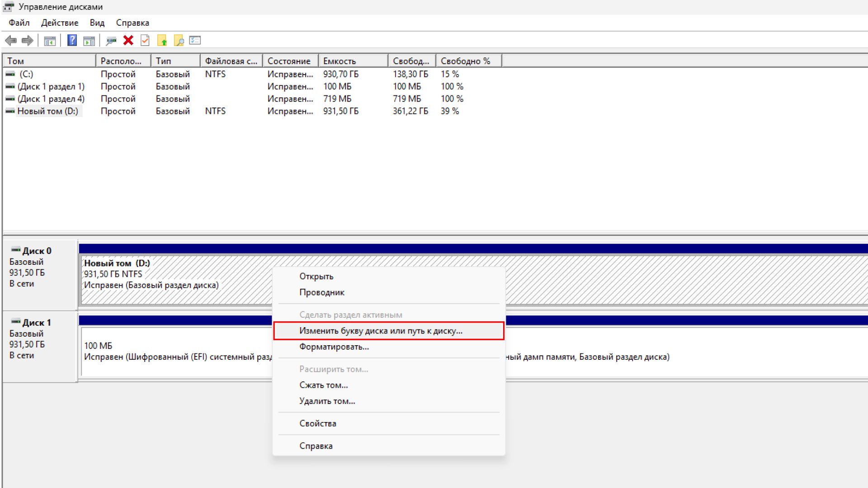
Task: Click the Forward arrow toolbar icon
Action: click(x=28, y=41)
